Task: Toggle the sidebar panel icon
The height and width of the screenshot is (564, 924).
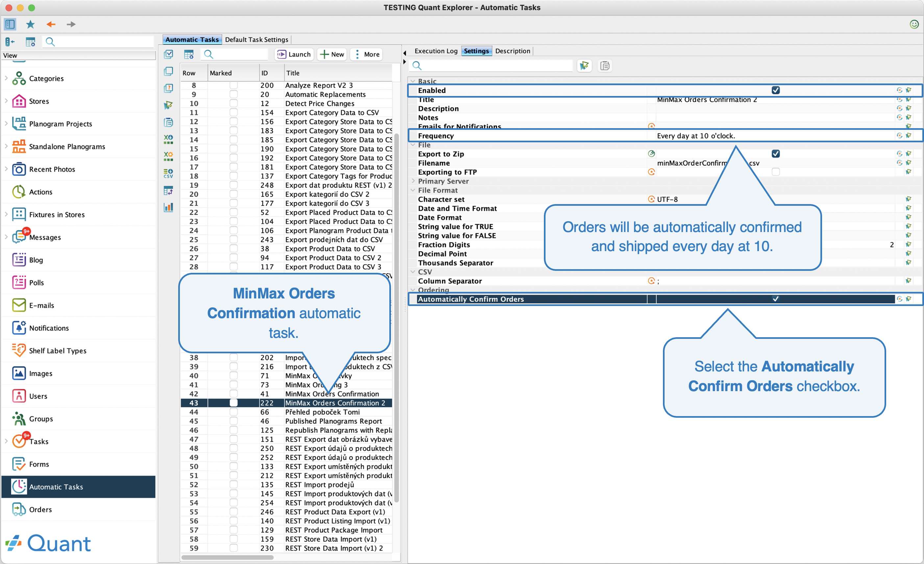Action: [x=10, y=24]
